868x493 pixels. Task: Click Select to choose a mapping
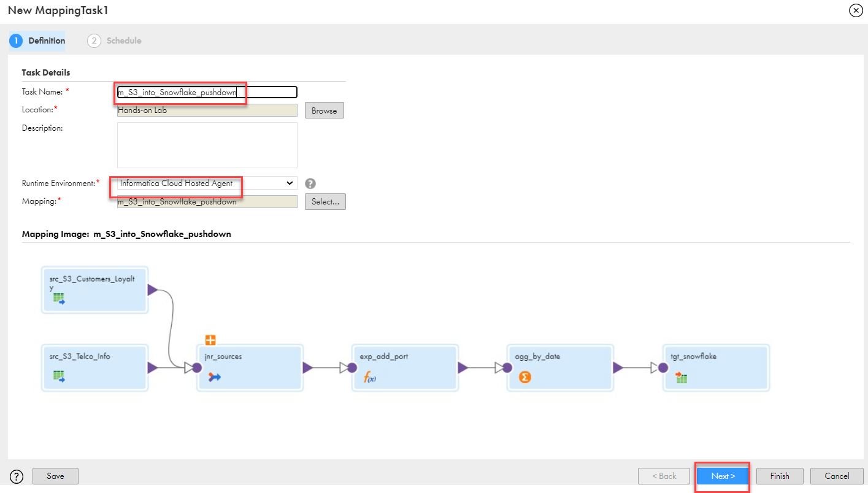325,201
